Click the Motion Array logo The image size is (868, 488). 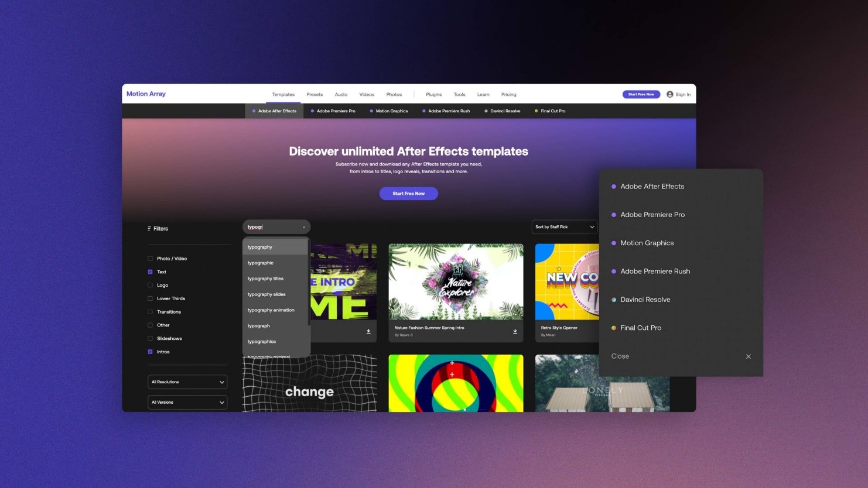click(146, 94)
